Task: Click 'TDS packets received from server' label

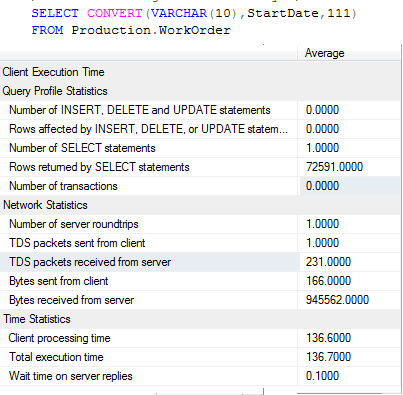Action: tap(90, 262)
